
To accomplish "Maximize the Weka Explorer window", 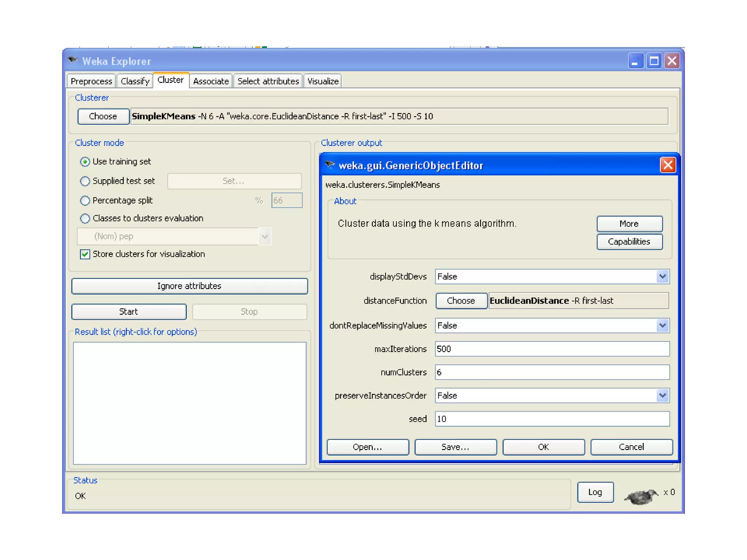I will tap(654, 61).
